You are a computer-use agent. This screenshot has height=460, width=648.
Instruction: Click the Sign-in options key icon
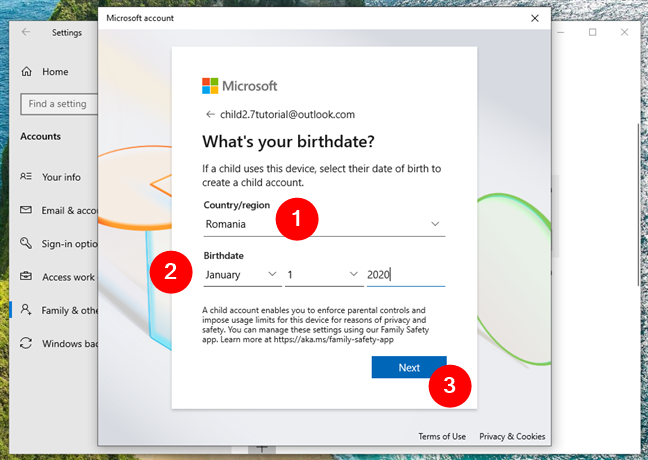(x=26, y=243)
